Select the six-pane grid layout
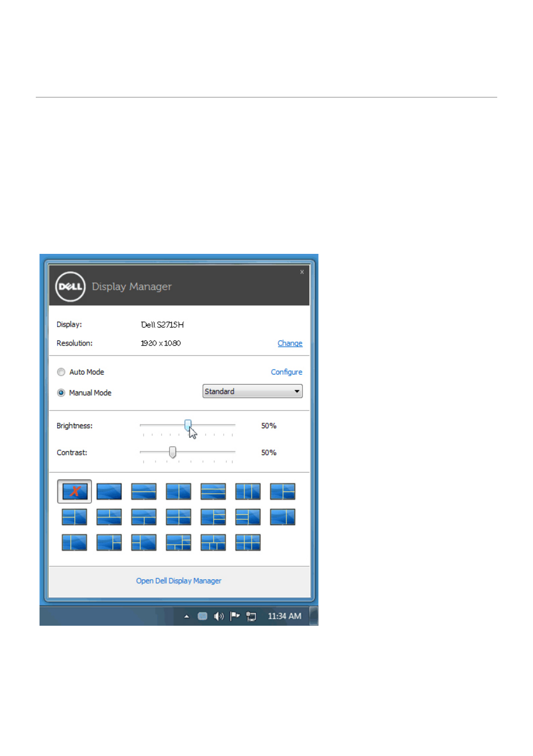Screen dimensions: 533x756 point(248,542)
